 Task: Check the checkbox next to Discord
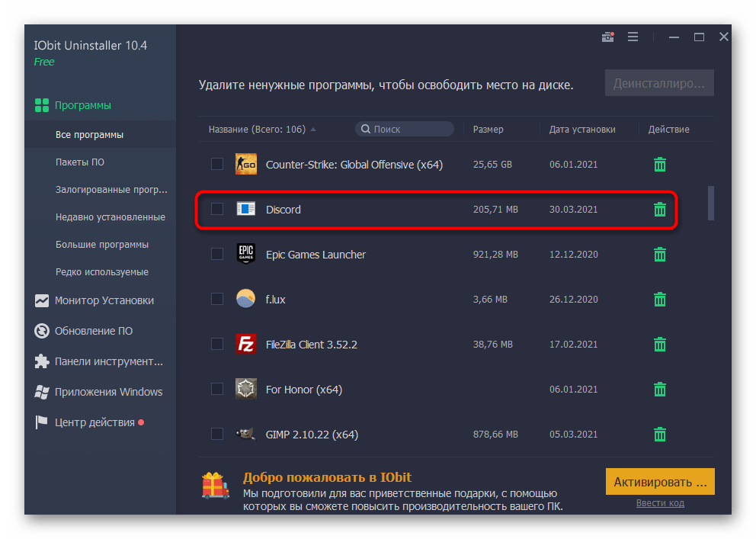pos(216,208)
